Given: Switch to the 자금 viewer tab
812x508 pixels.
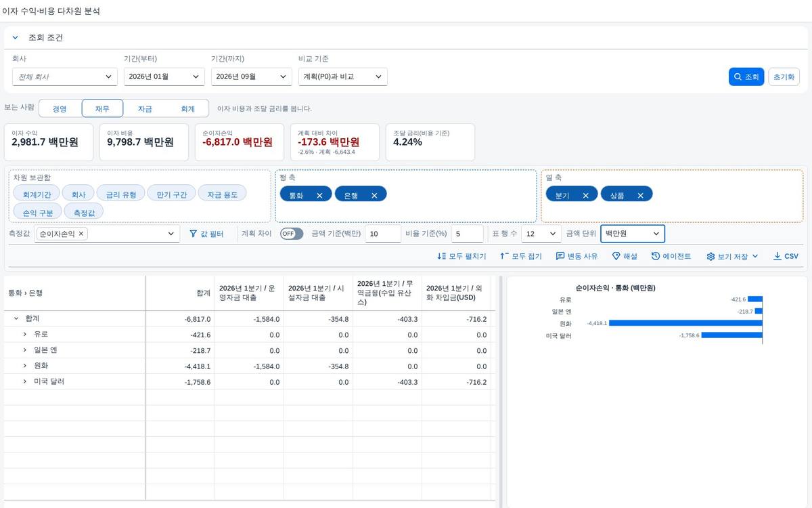Looking at the screenshot, I should (x=145, y=108).
